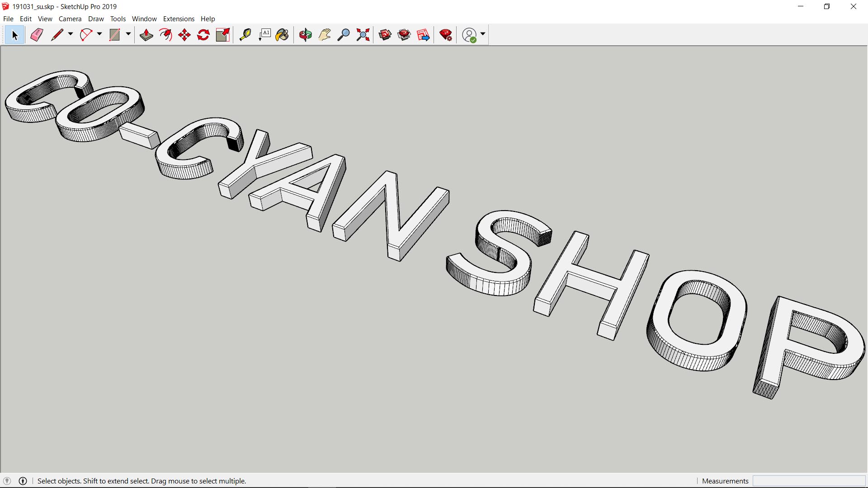Open the Extensions menu
This screenshot has width=868, height=488.
point(179,19)
